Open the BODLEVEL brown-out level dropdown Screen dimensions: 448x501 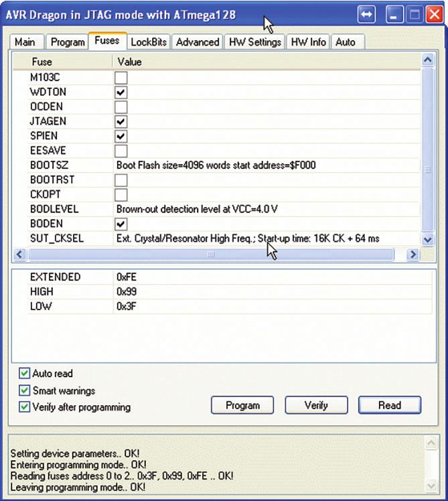coord(267,209)
